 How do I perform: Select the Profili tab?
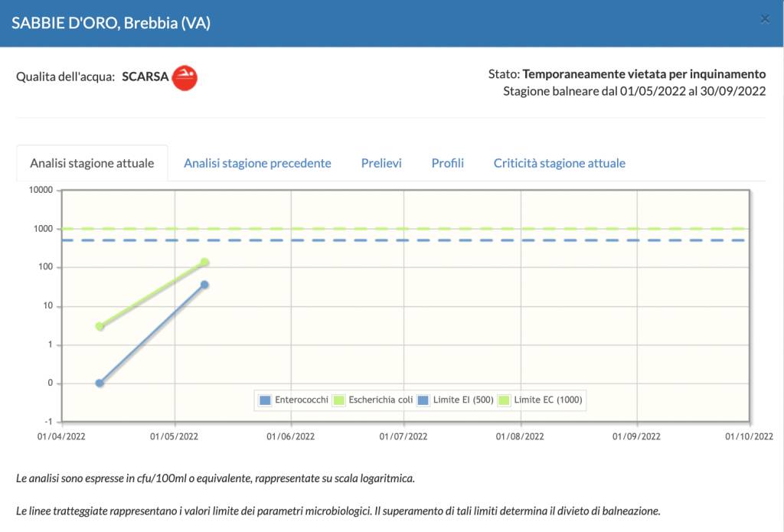click(447, 163)
